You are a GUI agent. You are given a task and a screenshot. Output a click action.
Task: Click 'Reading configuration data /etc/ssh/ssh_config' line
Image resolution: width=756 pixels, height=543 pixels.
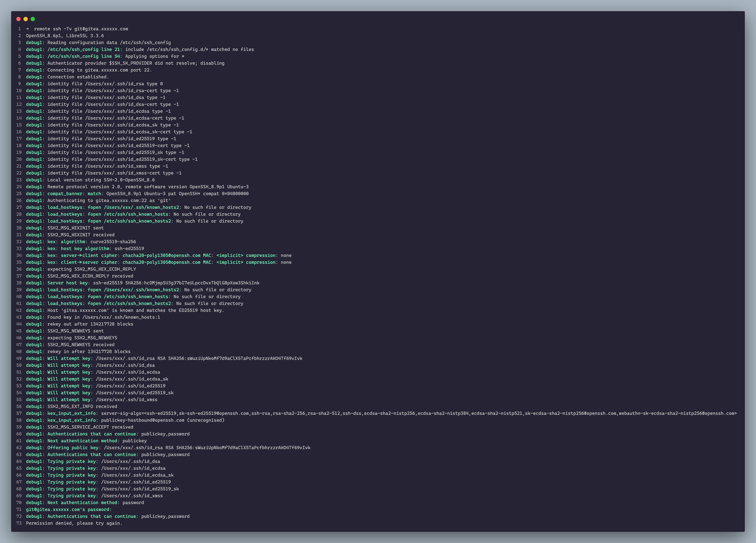coord(98,43)
